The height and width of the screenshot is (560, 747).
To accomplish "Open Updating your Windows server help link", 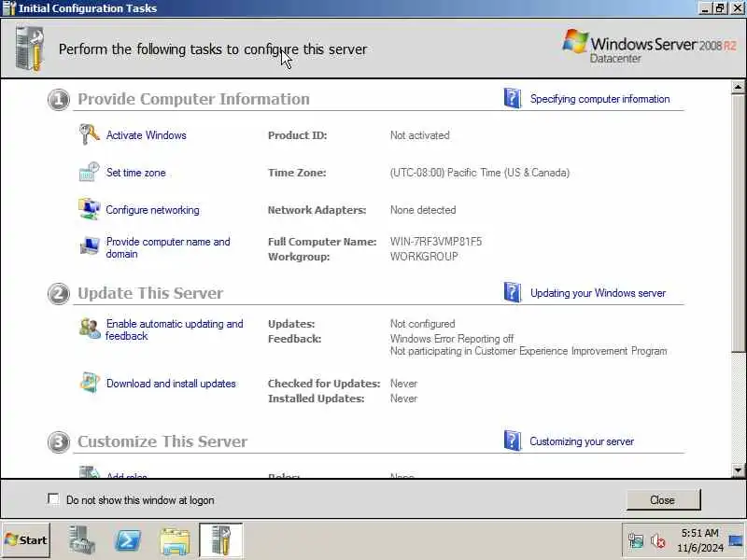I will 598,293.
